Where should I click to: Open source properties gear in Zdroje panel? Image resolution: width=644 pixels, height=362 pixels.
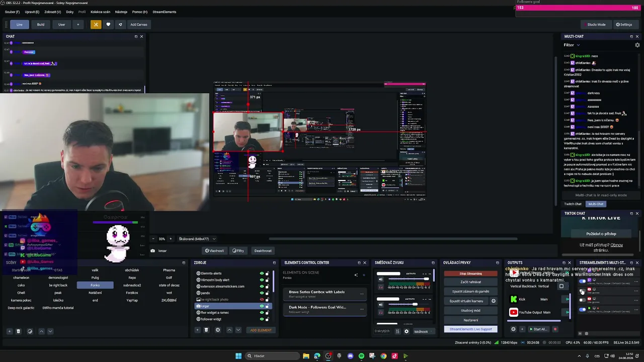pyautogui.click(x=218, y=330)
